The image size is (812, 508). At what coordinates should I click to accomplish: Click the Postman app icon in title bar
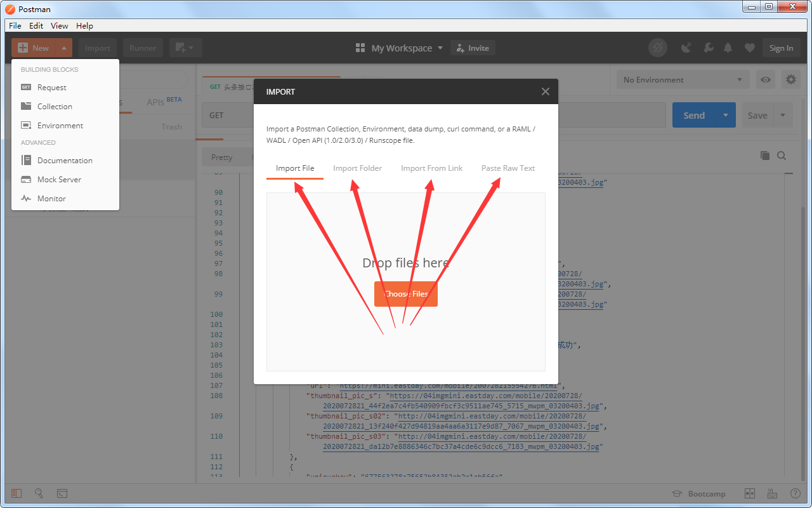click(x=10, y=9)
